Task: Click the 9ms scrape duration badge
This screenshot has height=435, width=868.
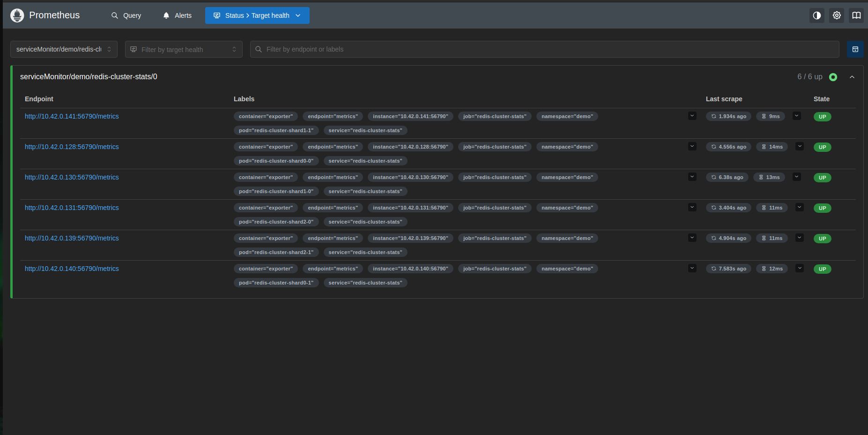Action: [771, 116]
